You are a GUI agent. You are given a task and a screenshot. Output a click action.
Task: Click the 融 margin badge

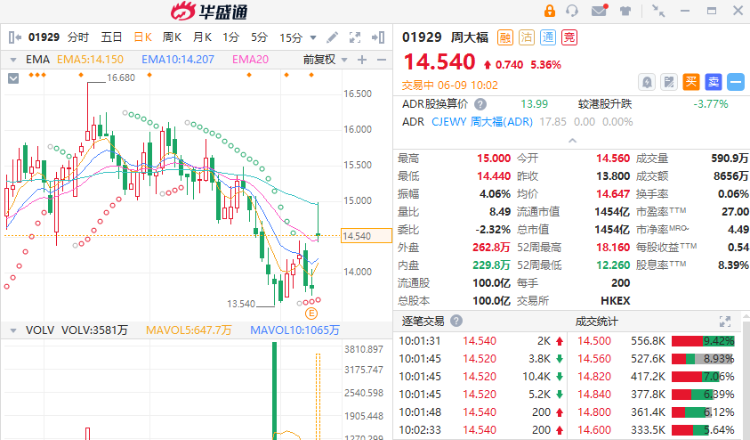point(505,37)
